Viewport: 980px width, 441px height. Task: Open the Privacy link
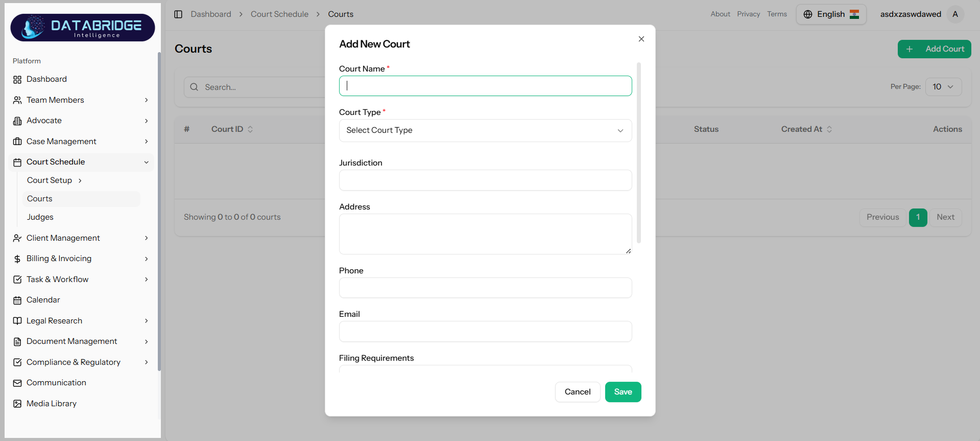pos(749,14)
